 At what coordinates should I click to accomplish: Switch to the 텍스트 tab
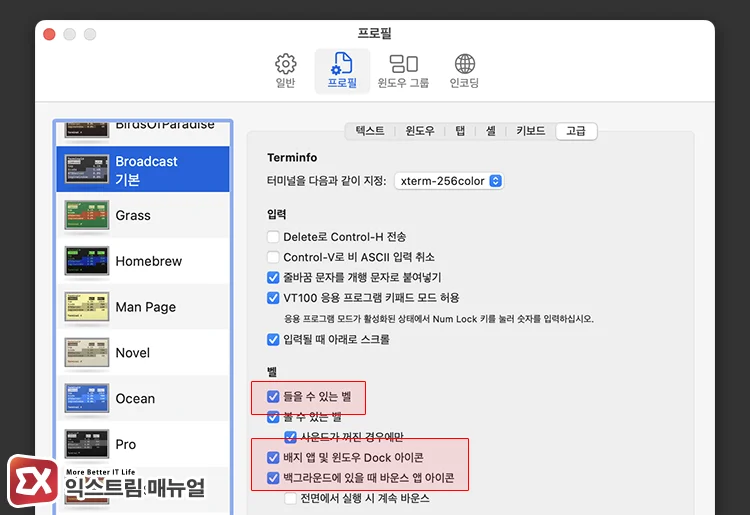pyautogui.click(x=370, y=131)
